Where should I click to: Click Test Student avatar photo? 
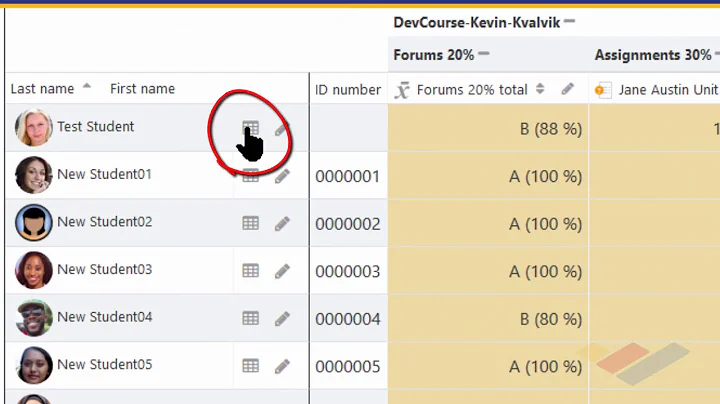34,128
